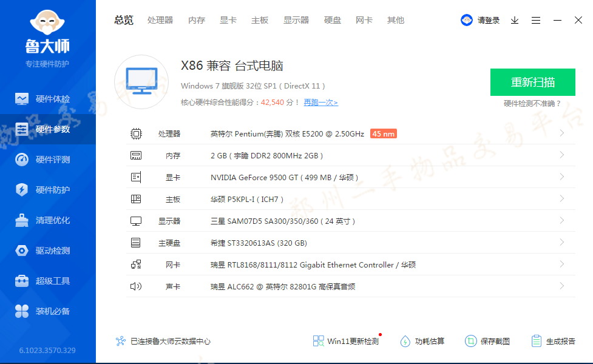Open 清理优化 cleanup section
The width and height of the screenshot is (593, 364).
click(x=48, y=220)
